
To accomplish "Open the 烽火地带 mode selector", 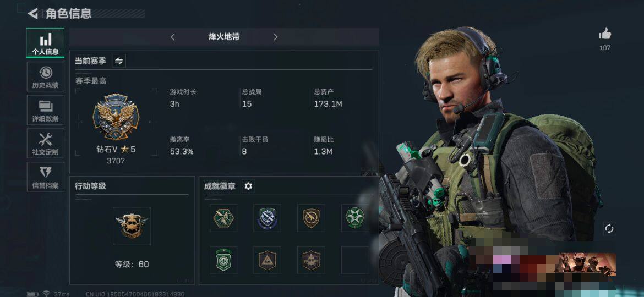I will 224,37.
